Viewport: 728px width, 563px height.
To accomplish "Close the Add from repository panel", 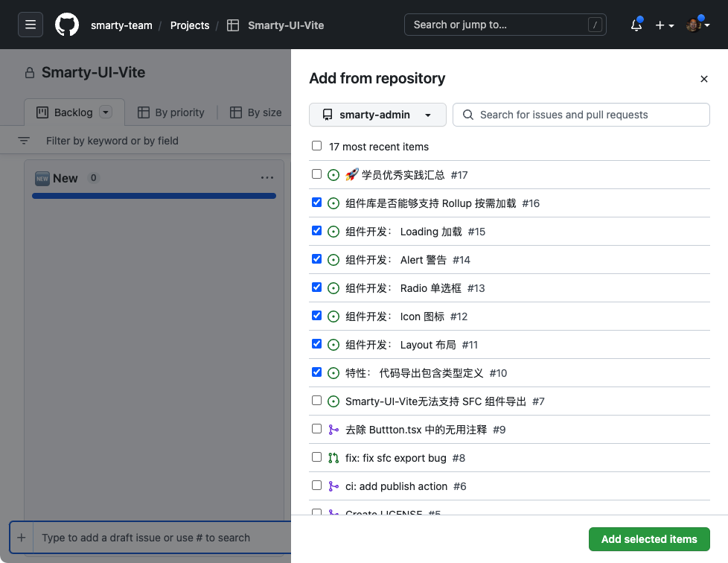I will tap(703, 79).
